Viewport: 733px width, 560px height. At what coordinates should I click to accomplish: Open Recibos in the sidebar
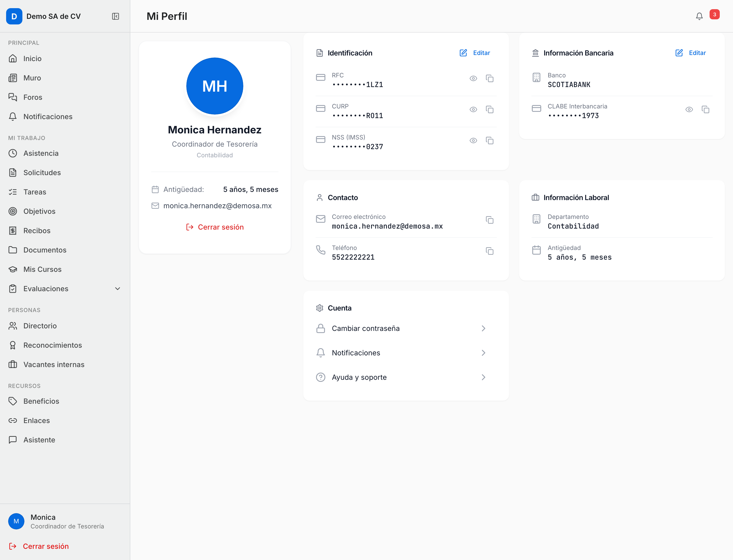(65, 231)
